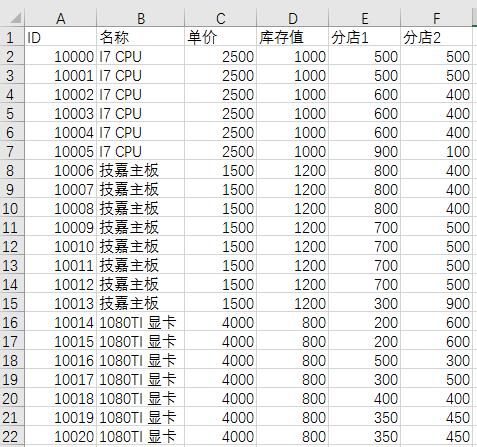477x447 pixels.
Task: Select column D header
Action: [292, 19]
